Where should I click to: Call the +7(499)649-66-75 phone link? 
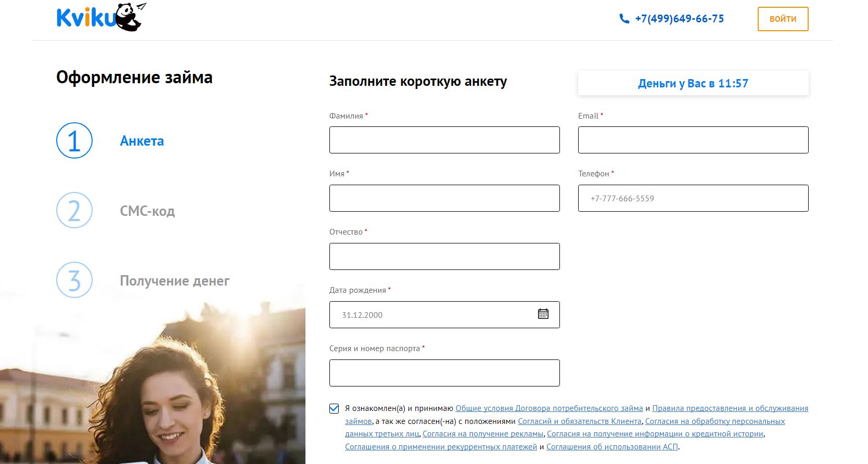tap(679, 18)
